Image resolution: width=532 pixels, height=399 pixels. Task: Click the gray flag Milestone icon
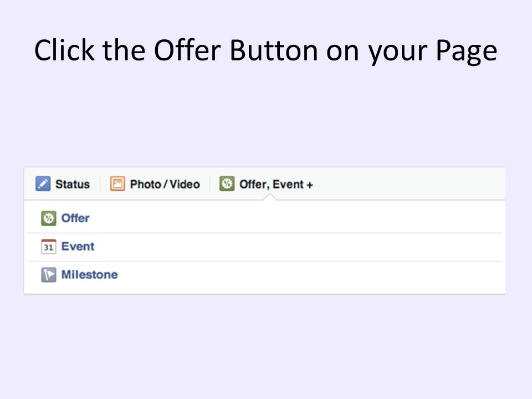point(49,275)
